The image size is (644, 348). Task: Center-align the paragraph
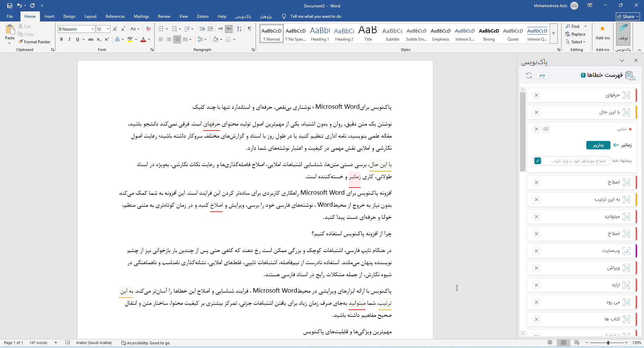[169, 39]
